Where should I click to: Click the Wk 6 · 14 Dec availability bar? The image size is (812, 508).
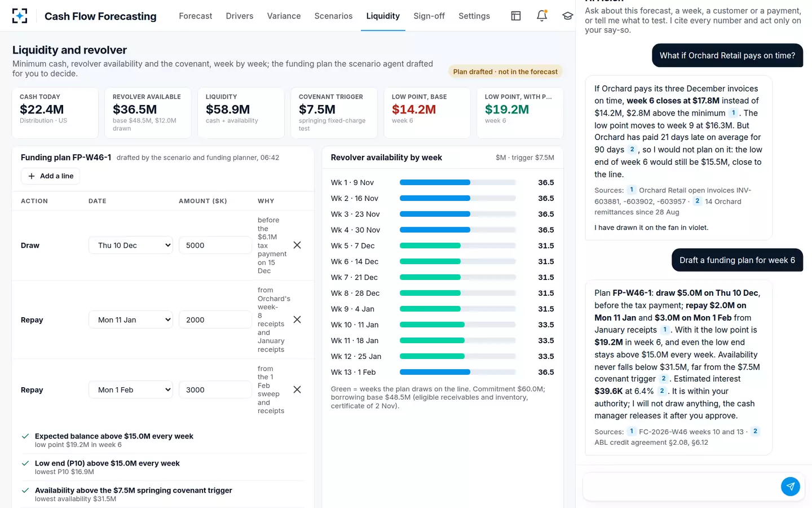point(457,261)
